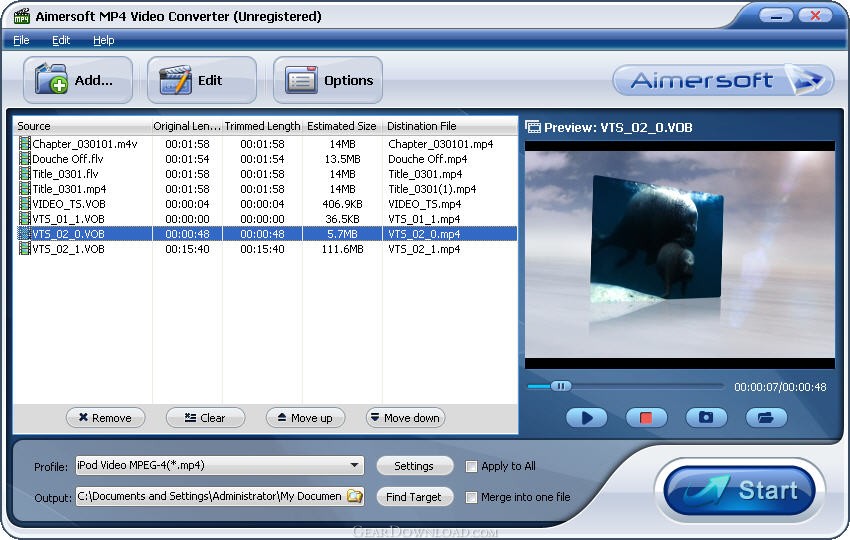This screenshot has height=540, width=850.
Task: Start the conversion
Action: [739, 491]
